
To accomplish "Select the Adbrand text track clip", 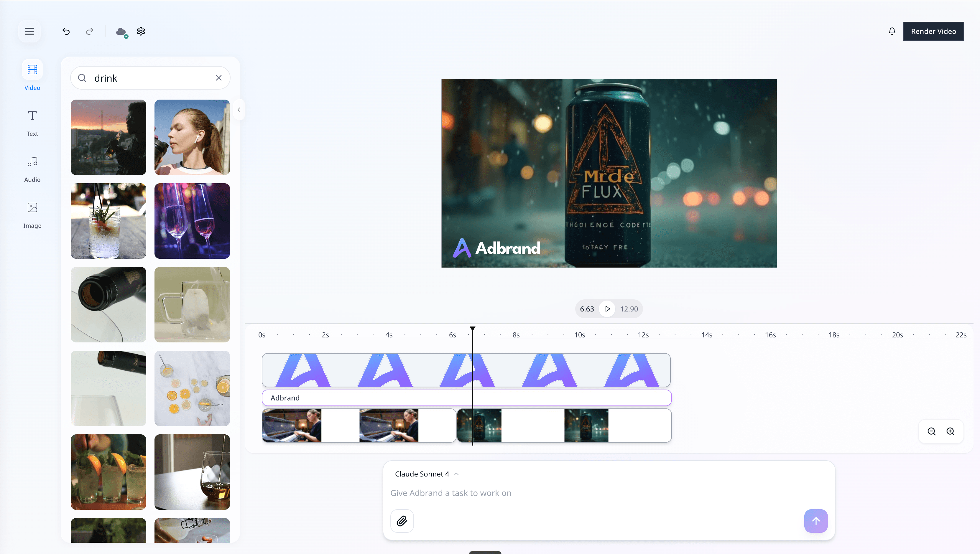I will point(467,398).
